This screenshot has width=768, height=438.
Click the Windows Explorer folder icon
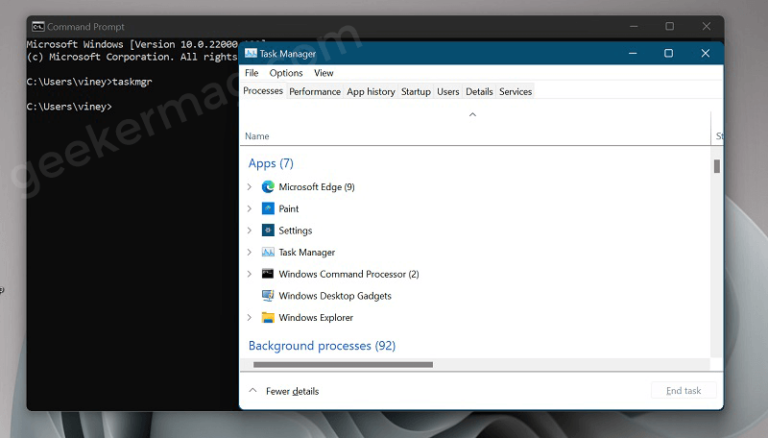(x=268, y=317)
